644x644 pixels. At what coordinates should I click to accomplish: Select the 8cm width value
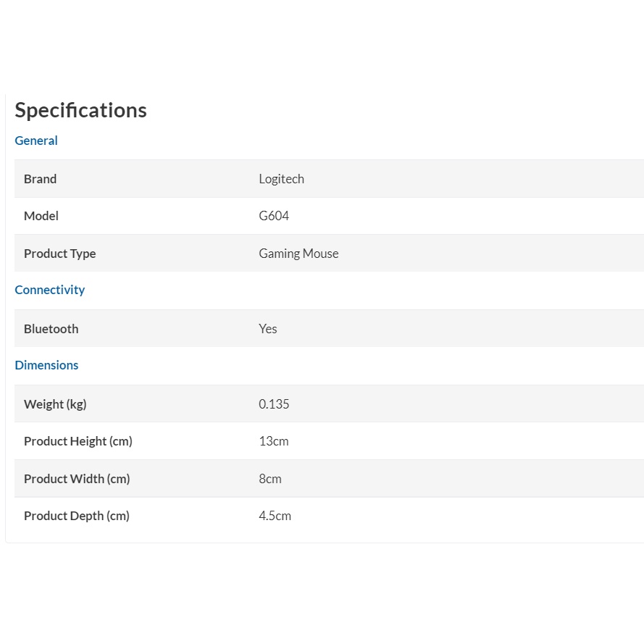click(270, 479)
